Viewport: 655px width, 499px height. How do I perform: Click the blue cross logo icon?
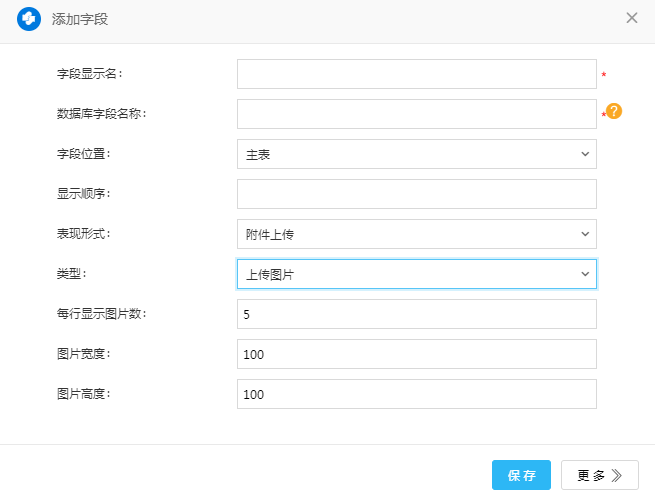[29, 19]
